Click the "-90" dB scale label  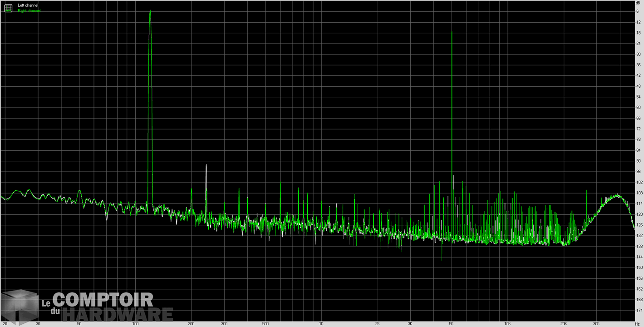(x=639, y=161)
